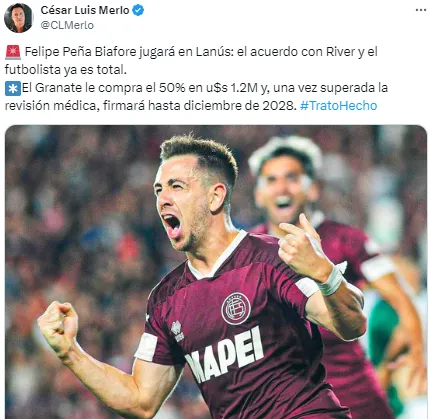Click the MAPEI sponsor lettering
The height and width of the screenshot is (419, 430).
tap(224, 354)
